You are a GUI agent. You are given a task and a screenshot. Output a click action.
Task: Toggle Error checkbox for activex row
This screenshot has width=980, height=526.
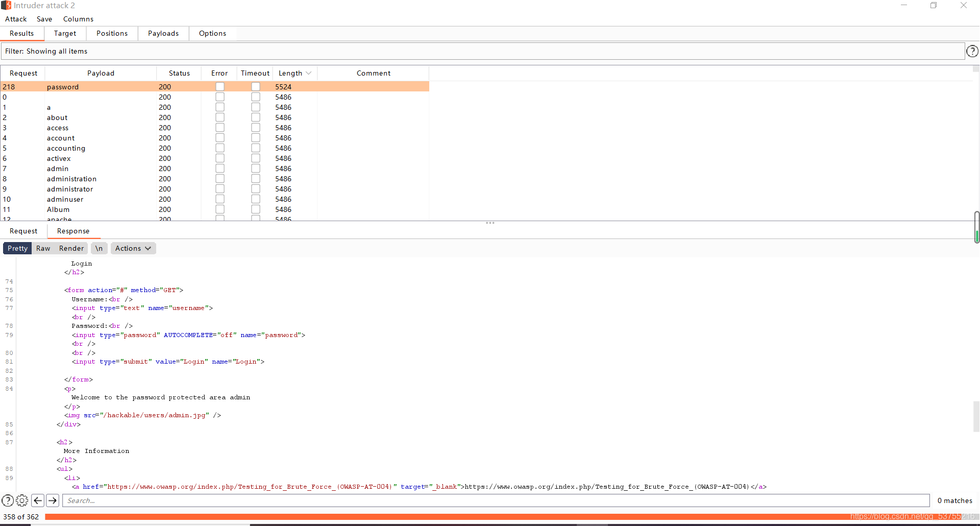tap(220, 158)
